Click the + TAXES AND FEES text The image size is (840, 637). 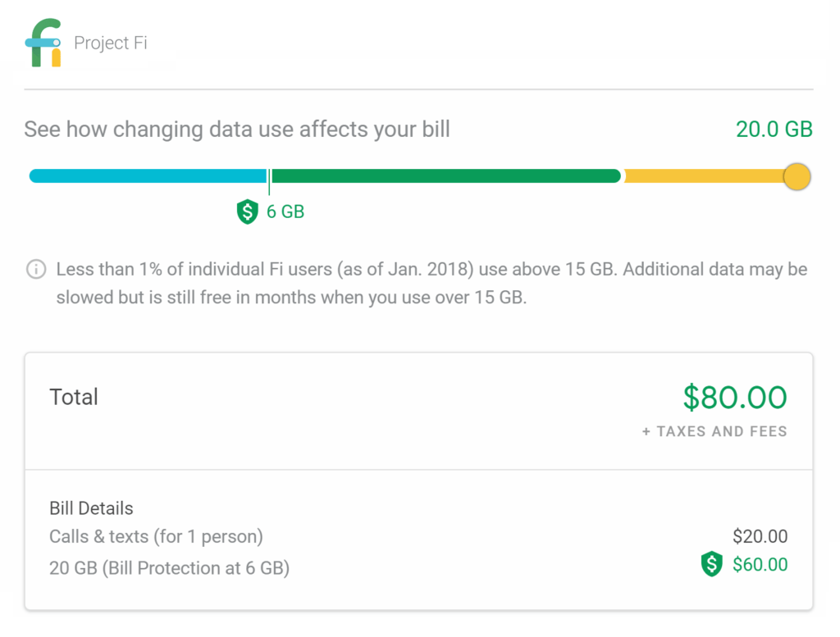(x=714, y=431)
